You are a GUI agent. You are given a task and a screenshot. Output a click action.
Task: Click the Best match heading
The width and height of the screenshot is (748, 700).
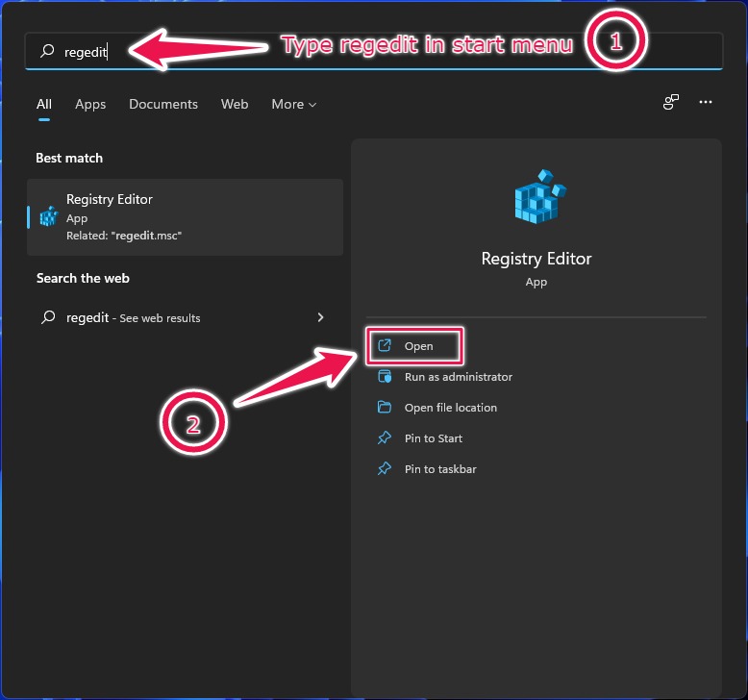click(69, 158)
